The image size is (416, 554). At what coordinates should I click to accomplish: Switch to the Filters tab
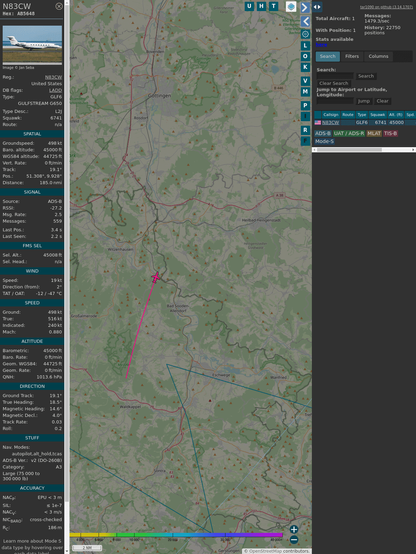pyautogui.click(x=352, y=57)
